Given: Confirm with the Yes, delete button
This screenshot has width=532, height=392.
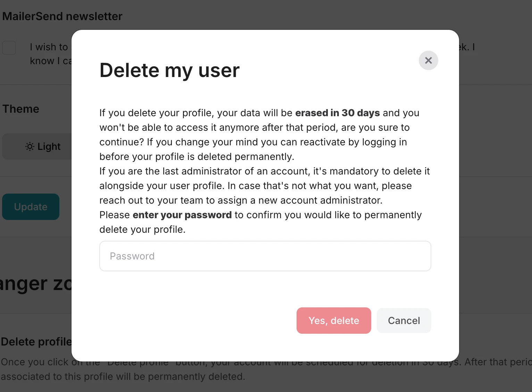Looking at the screenshot, I should pos(333,321).
